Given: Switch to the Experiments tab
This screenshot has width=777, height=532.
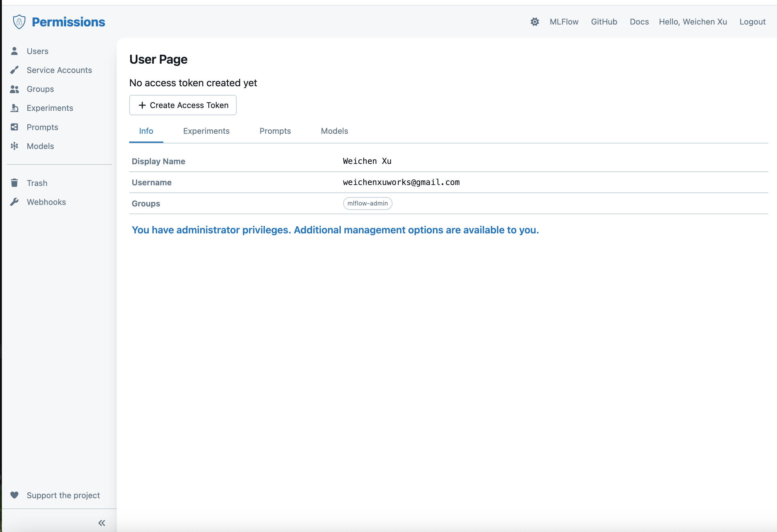Looking at the screenshot, I should (206, 131).
